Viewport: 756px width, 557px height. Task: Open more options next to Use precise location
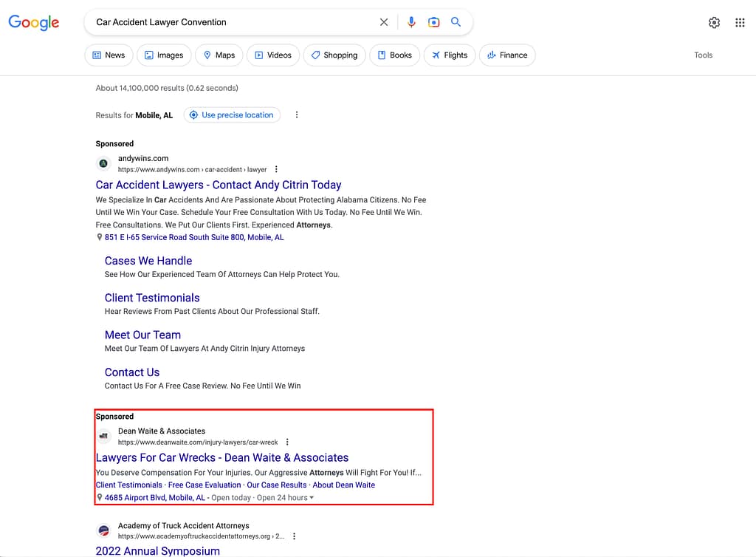pos(297,115)
